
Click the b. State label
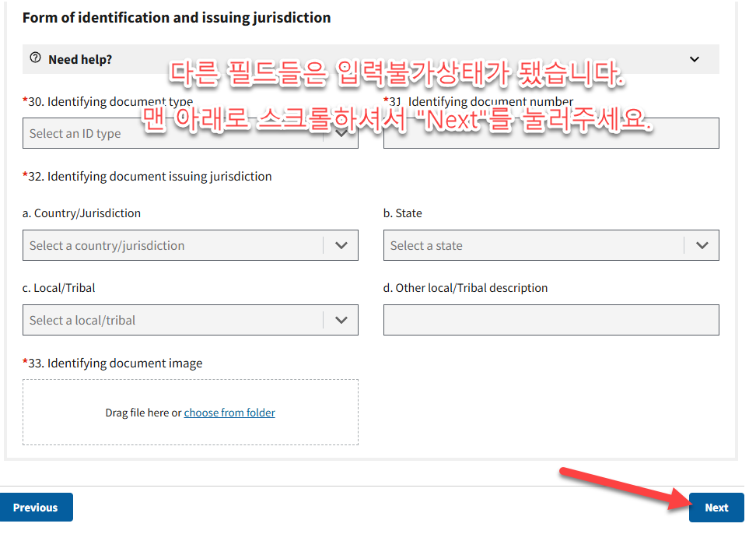[x=403, y=213]
